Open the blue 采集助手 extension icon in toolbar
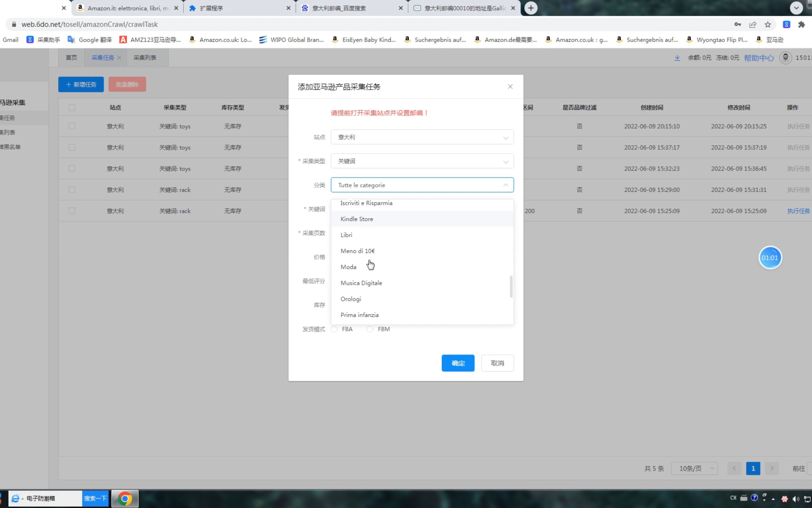 786,24
